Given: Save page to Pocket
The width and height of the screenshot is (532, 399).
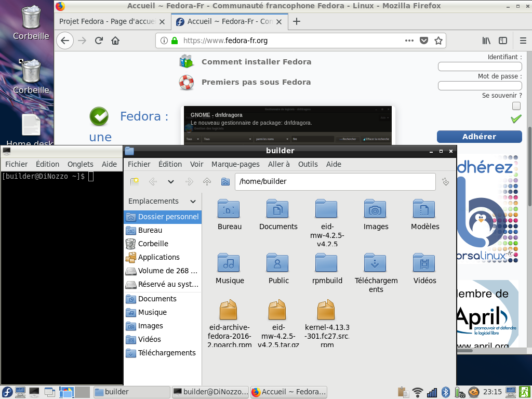Looking at the screenshot, I should click(424, 41).
